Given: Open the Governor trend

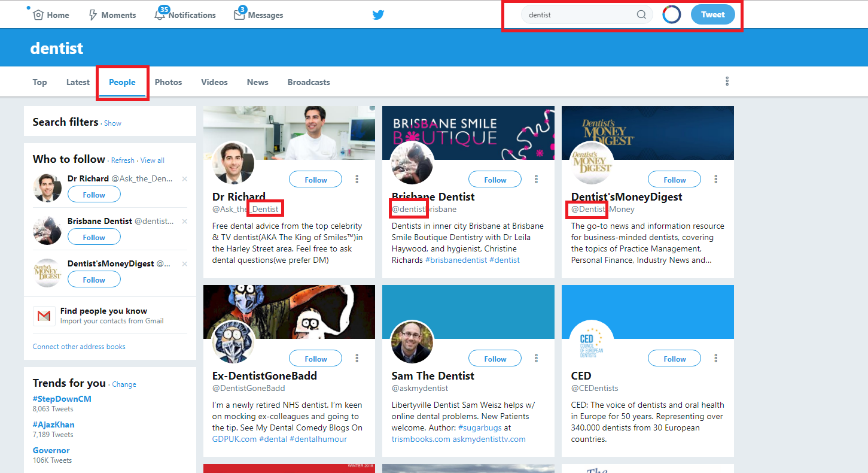Looking at the screenshot, I should 51,450.
